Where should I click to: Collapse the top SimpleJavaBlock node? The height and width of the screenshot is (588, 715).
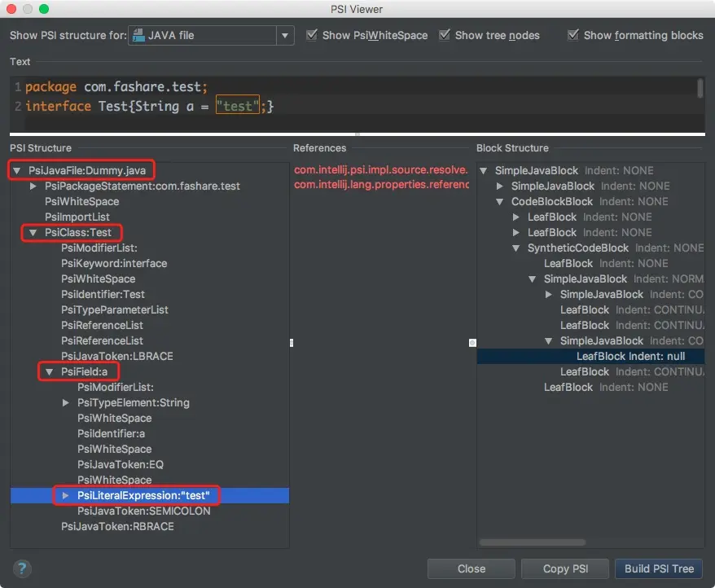click(x=484, y=170)
